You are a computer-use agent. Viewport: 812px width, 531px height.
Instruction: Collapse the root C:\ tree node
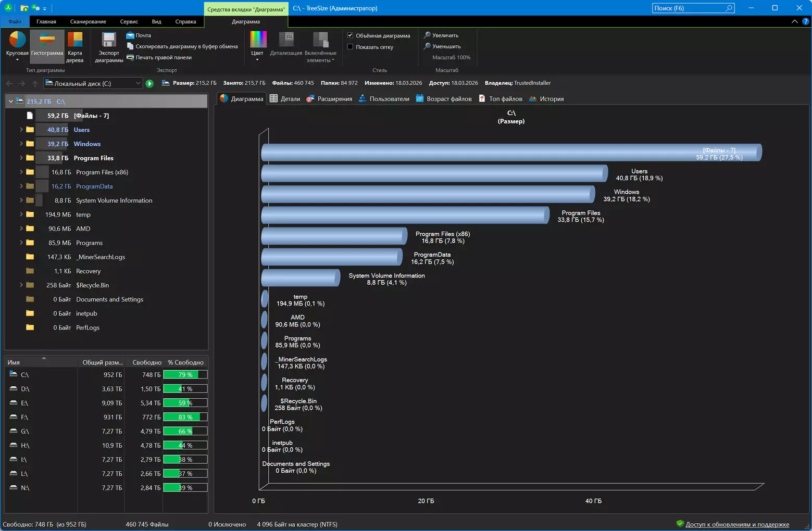(10, 102)
